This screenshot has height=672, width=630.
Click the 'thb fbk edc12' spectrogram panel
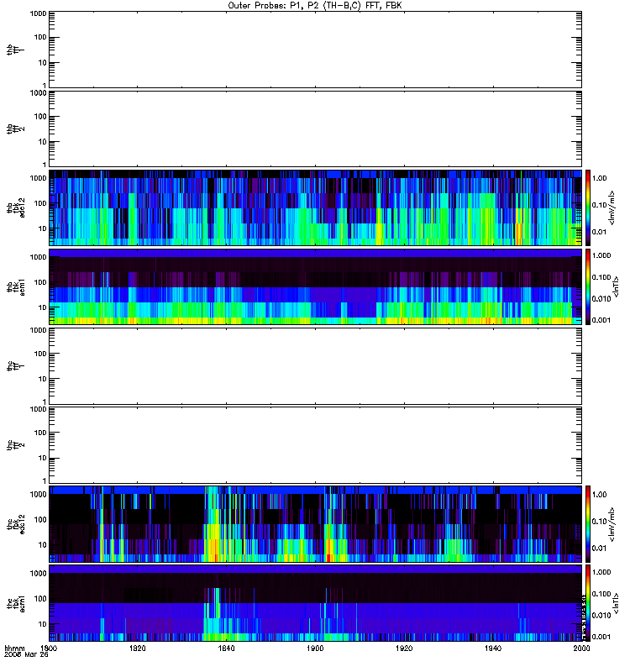[316, 207]
